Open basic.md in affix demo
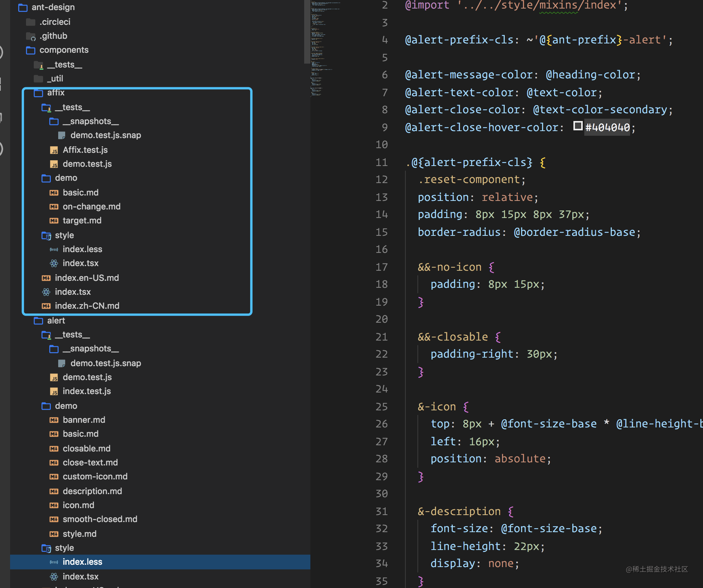This screenshot has width=703, height=588. (x=81, y=192)
